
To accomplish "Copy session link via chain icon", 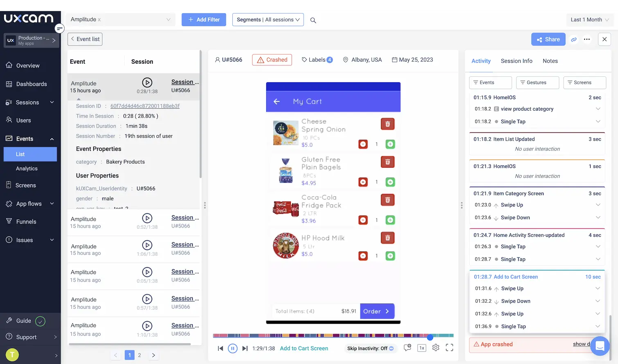I will tap(574, 40).
